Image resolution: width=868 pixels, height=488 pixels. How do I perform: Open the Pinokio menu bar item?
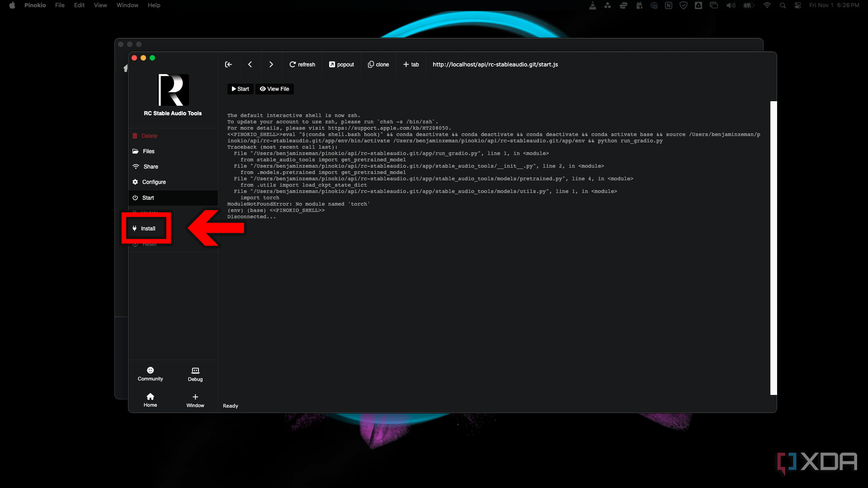(x=35, y=5)
